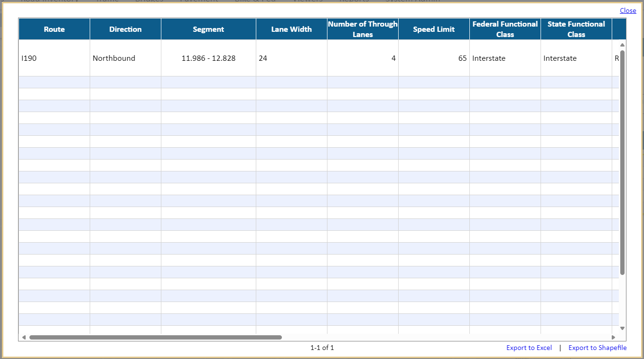Sort the table by the Segment column
644x359 pixels.
[208, 29]
